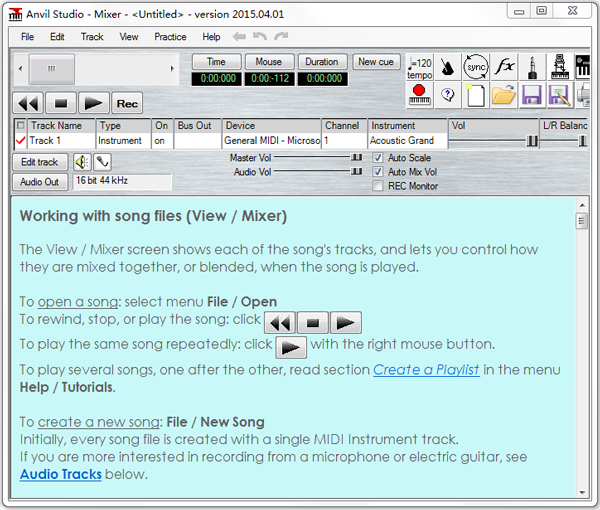Open the General MIDI device cell
Screen dimensions: 600x510
click(x=271, y=141)
